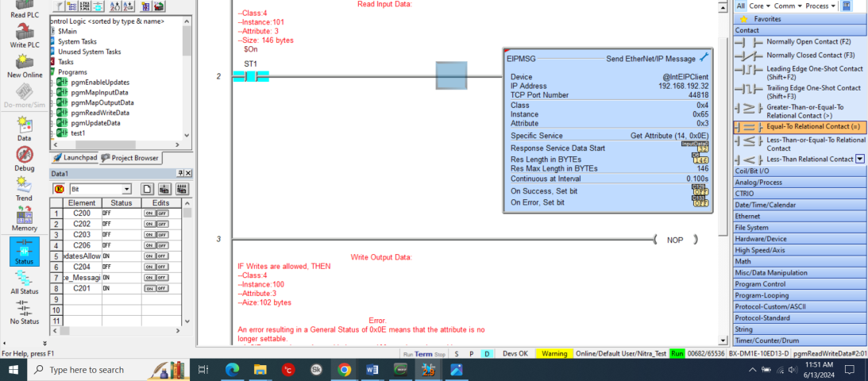Viewport: 868px width, 381px height.
Task: Click the red edits-enable icon in Data1
Action: 60,189
